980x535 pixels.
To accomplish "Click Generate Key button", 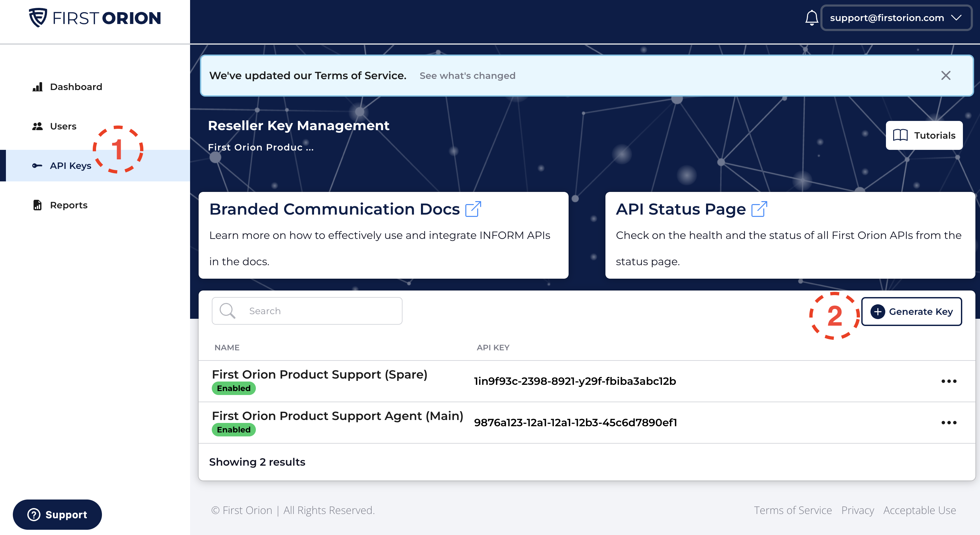I will tap(911, 312).
